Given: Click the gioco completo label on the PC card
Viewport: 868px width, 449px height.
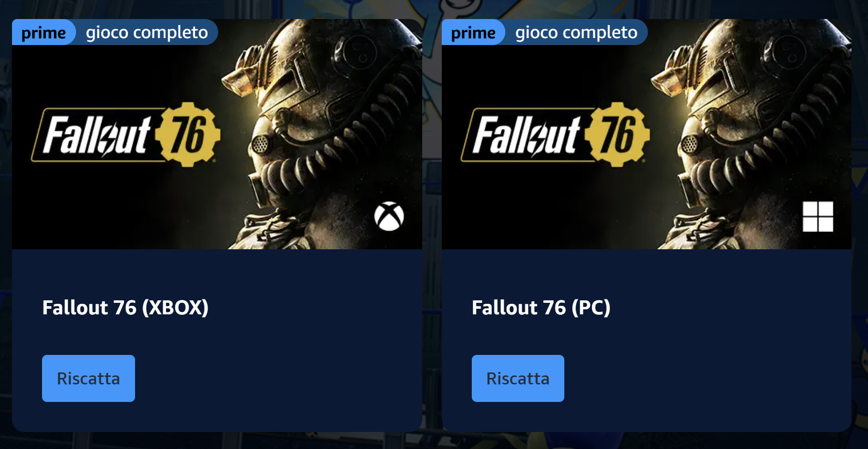Looking at the screenshot, I should (x=576, y=33).
